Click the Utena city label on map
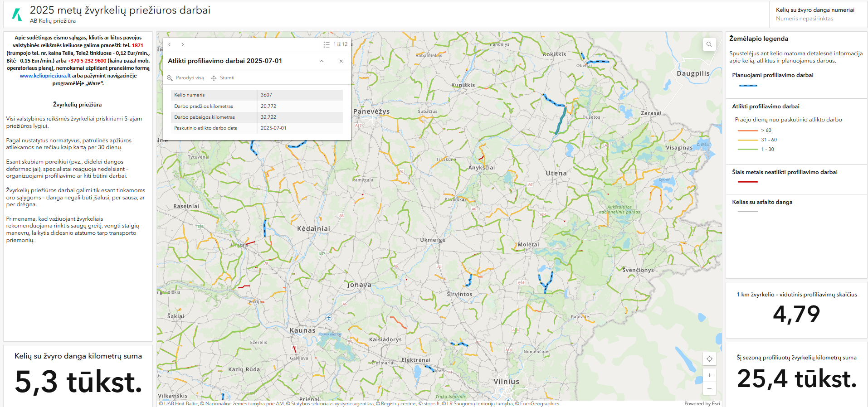868x407 pixels. pos(556,173)
